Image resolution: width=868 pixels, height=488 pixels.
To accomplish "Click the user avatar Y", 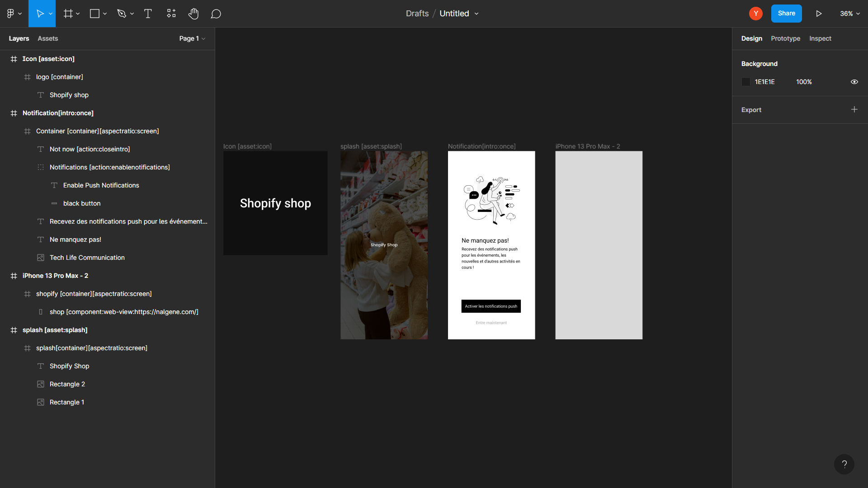I will click(756, 14).
